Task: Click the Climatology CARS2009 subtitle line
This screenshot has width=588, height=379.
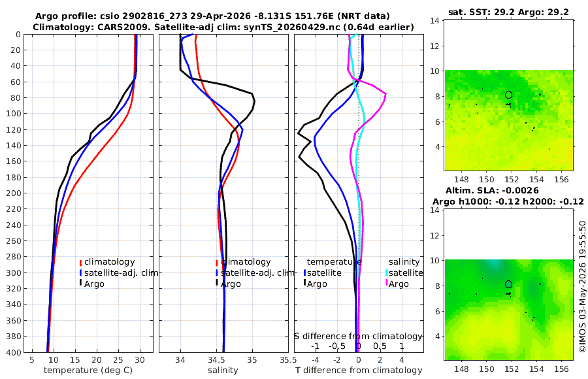Action: (x=223, y=27)
